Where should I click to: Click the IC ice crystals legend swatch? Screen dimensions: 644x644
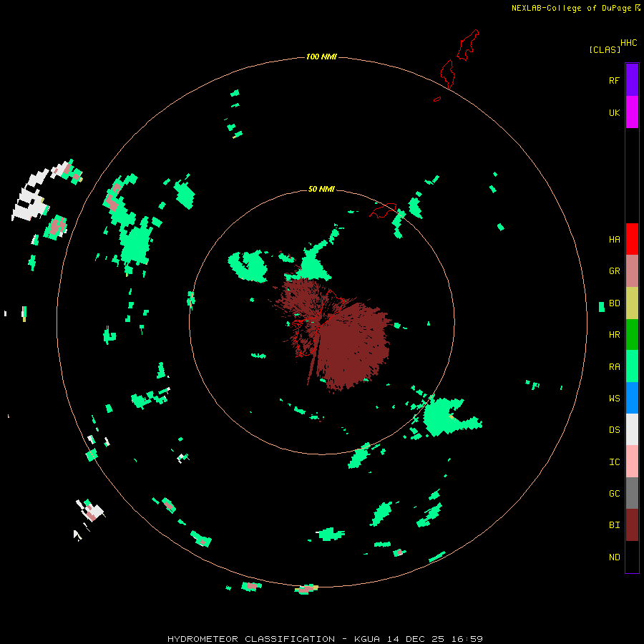(632, 462)
